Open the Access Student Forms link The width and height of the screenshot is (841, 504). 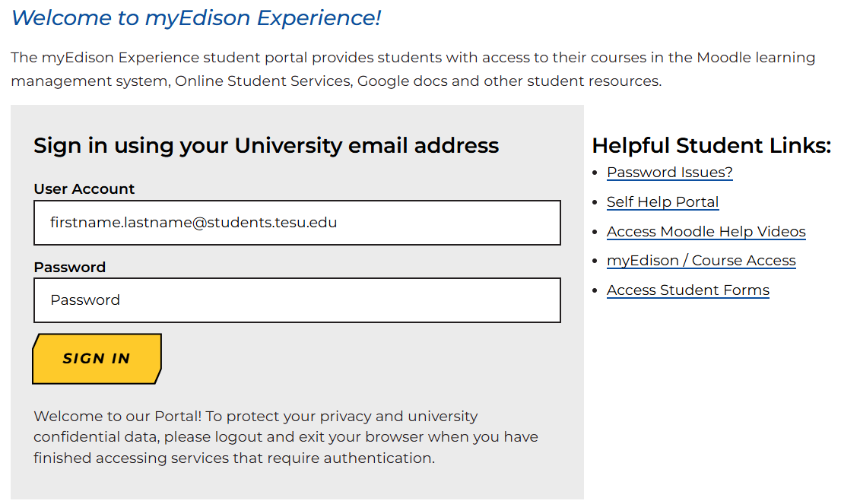pyautogui.click(x=687, y=290)
